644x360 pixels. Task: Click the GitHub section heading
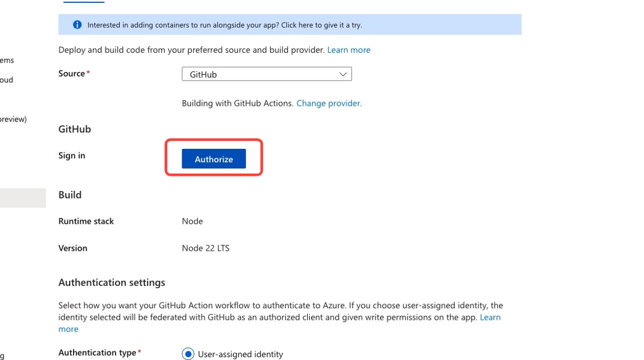click(74, 129)
